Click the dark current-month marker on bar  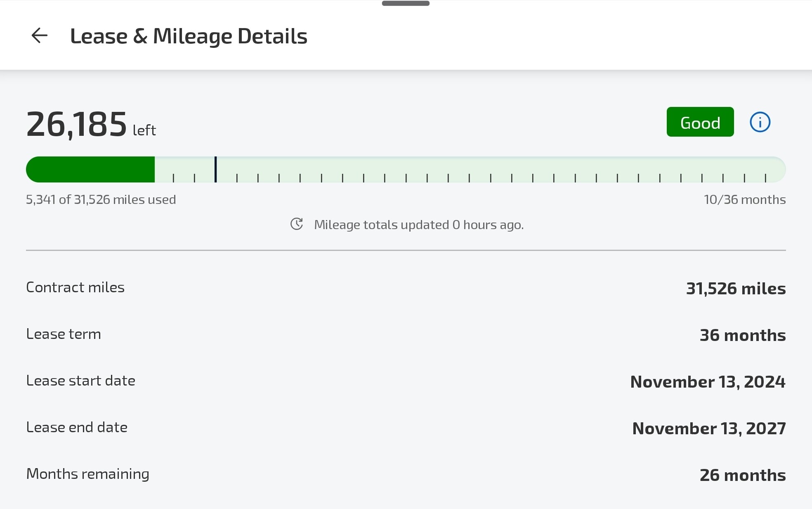click(215, 169)
